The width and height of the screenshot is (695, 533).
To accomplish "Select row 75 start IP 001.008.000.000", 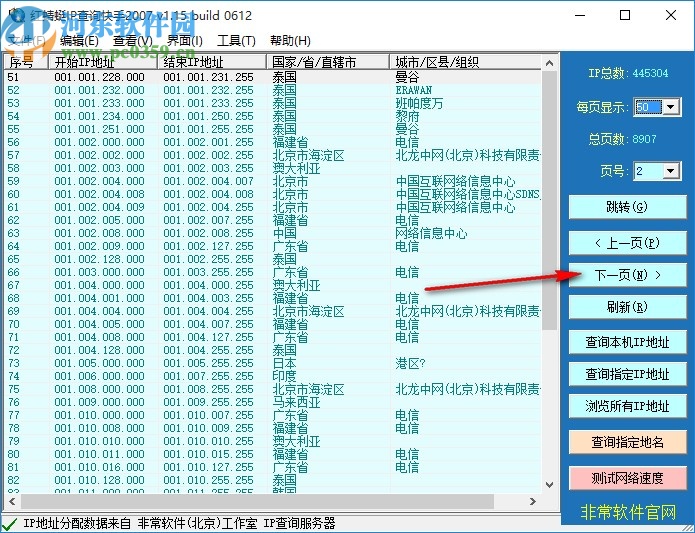I will [273, 389].
